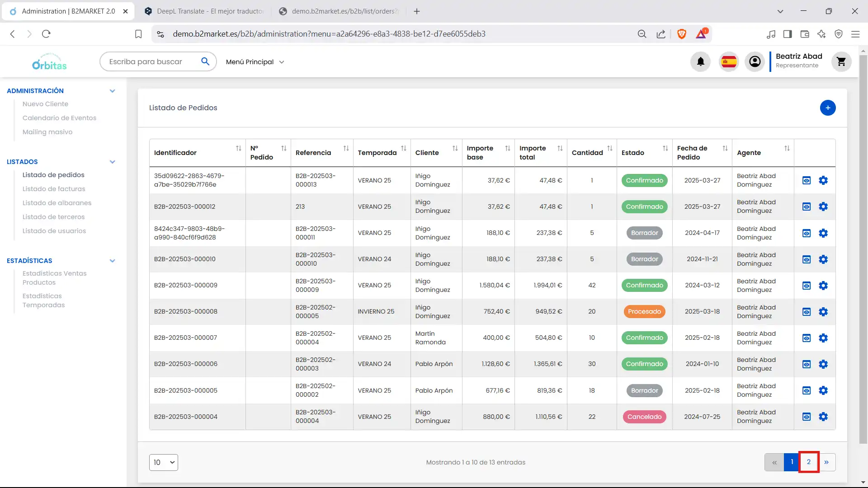View order B2B-202503-000009 with eye icon
868x488 pixels.
806,286
